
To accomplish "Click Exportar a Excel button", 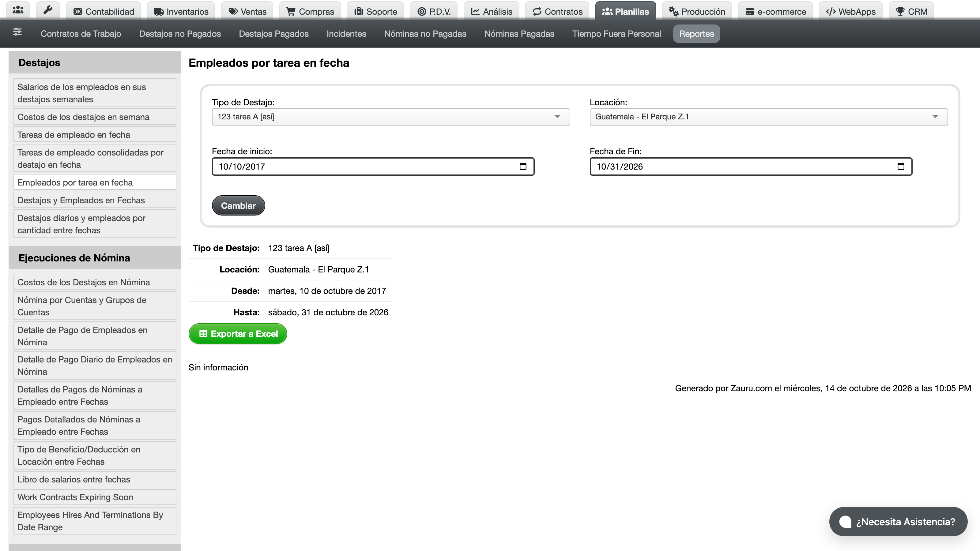I will 238,334.
